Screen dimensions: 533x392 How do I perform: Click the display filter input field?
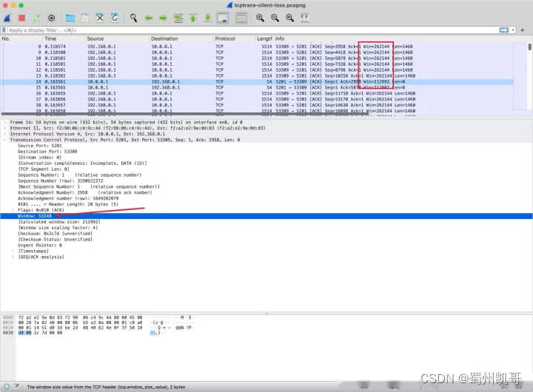tap(252, 30)
